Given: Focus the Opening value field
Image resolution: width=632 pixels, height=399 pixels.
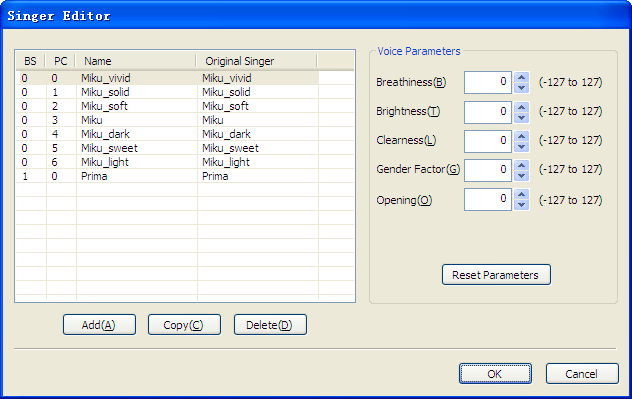Looking at the screenshot, I should pos(488,199).
